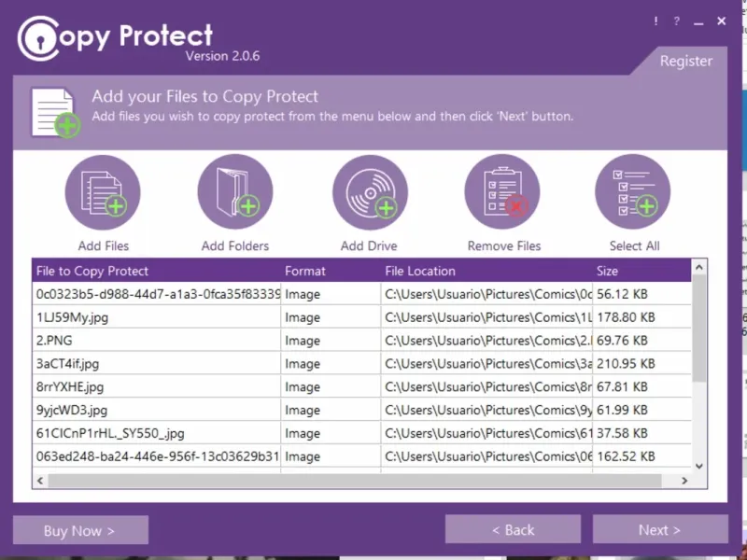747x560 pixels.
Task: Click the Select All label
Action: pos(635,245)
